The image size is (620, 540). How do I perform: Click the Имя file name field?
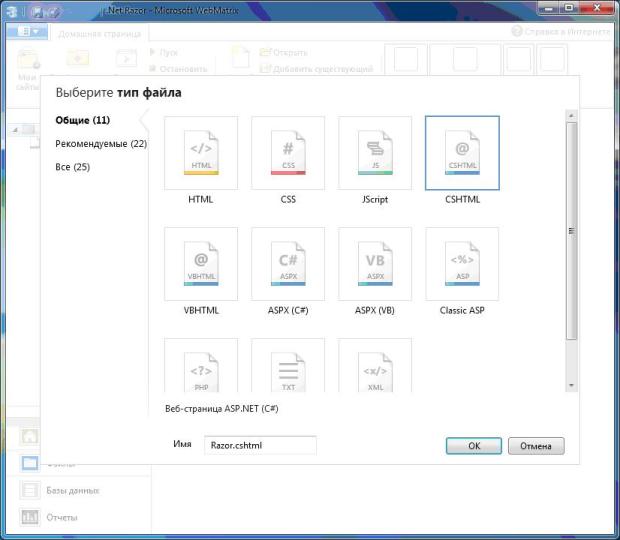pyautogui.click(x=260, y=446)
